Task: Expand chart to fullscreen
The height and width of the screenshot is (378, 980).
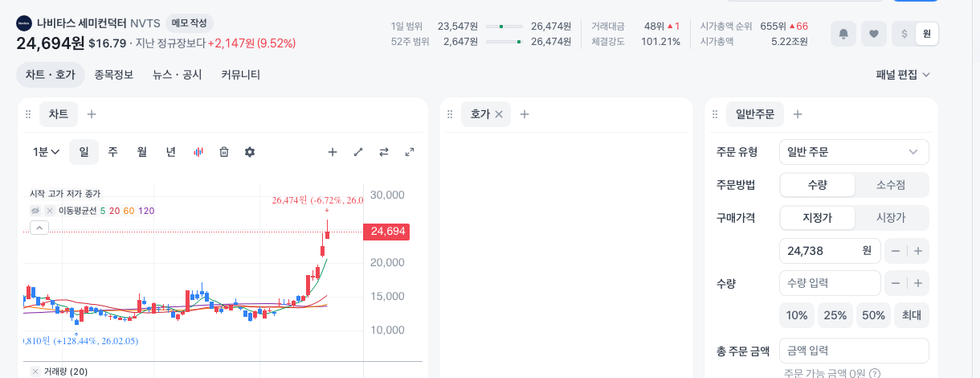Action: 410,152
